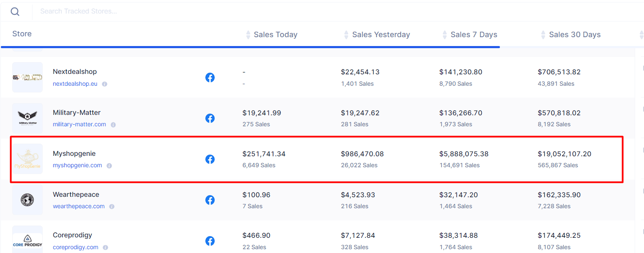Image resolution: width=644 pixels, height=253 pixels.
Task: Open the military-matter.com link
Action: click(79, 125)
